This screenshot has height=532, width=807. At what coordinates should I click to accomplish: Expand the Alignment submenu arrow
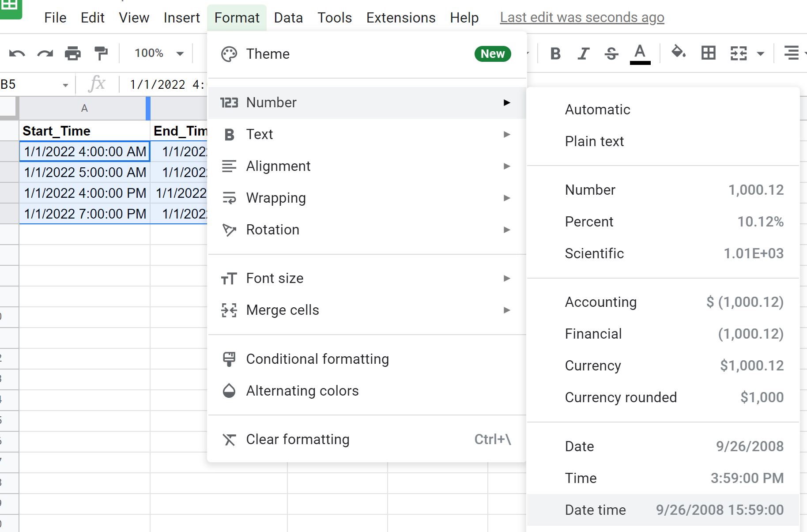[x=507, y=166]
